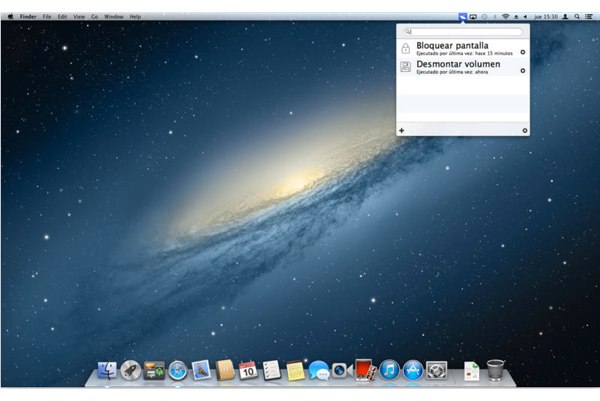Open the gear menu at popup bottom

pos(525,130)
